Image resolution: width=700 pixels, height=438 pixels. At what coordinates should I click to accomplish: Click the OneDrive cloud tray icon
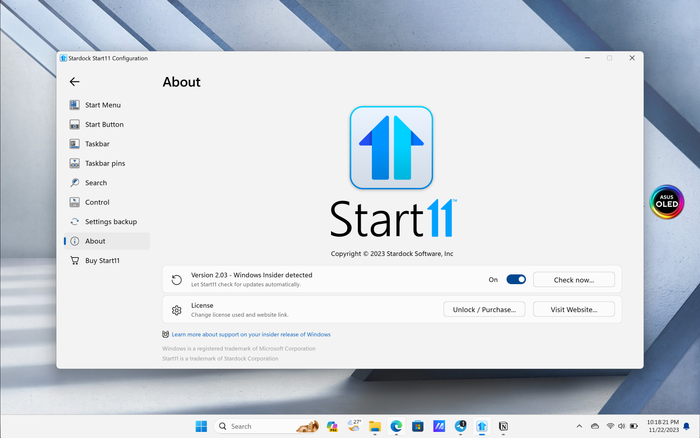click(x=595, y=426)
